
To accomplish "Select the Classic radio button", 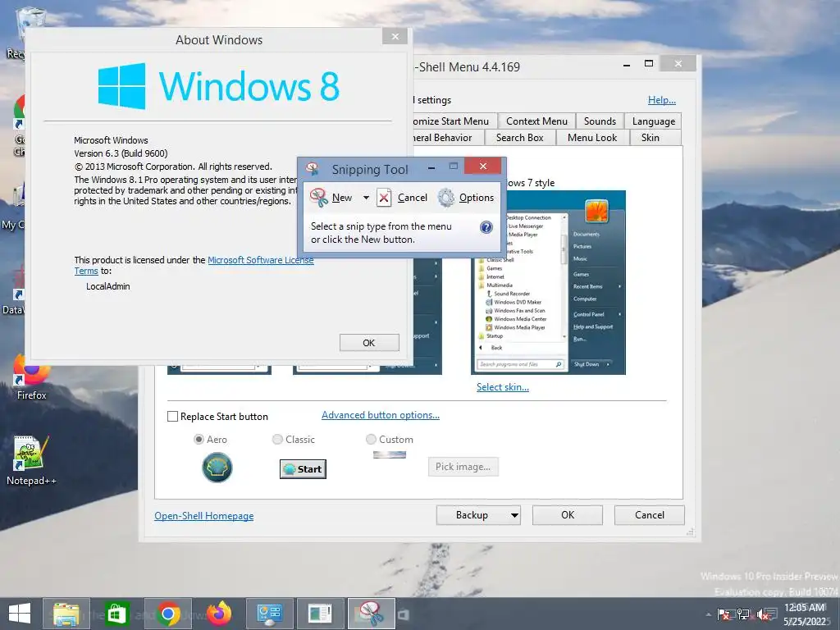I will 277,440.
